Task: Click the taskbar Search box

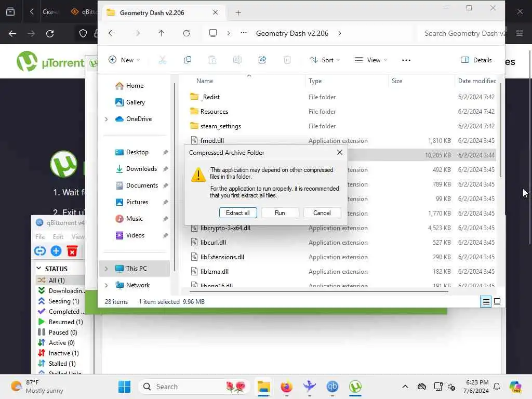Action: coord(194,387)
